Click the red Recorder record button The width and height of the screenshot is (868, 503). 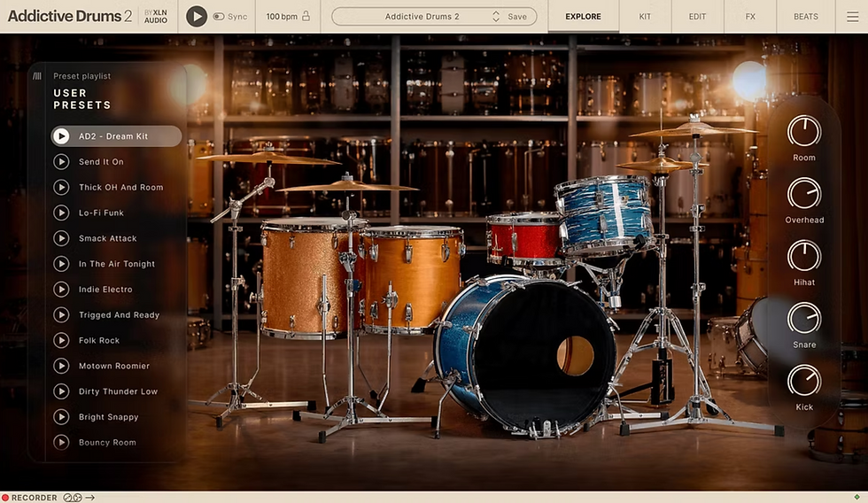(x=5, y=498)
